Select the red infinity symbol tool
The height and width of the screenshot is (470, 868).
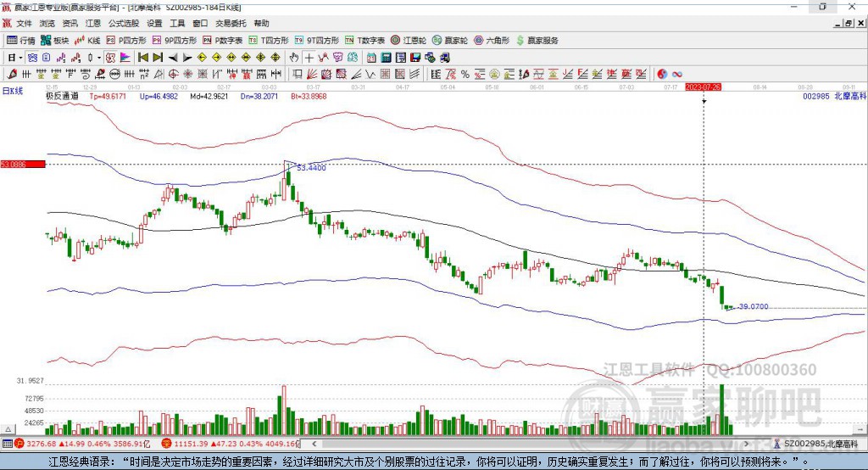tap(677, 75)
